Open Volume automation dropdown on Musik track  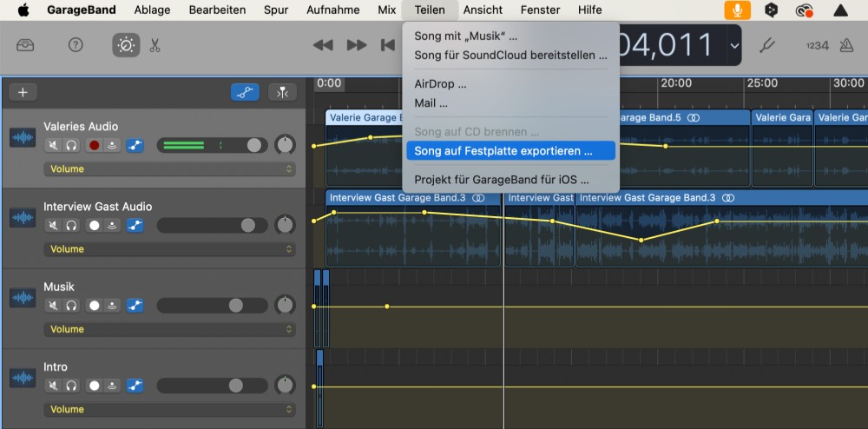(x=169, y=329)
